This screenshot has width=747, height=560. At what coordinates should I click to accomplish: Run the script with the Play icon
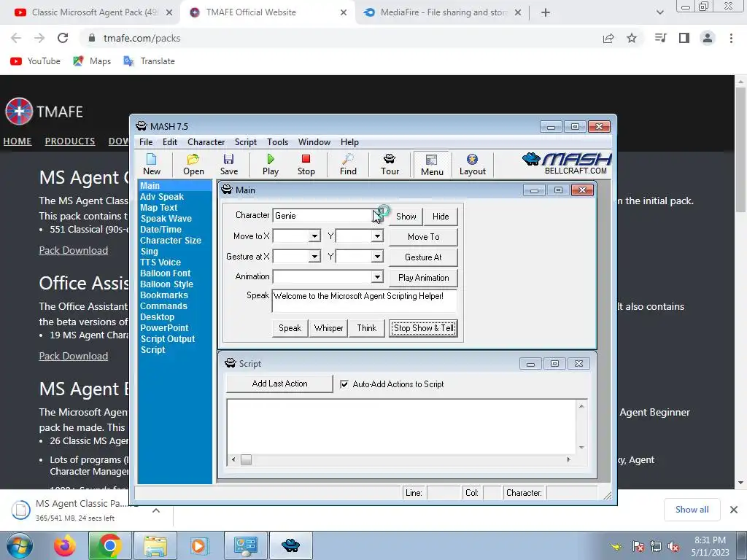pyautogui.click(x=271, y=164)
